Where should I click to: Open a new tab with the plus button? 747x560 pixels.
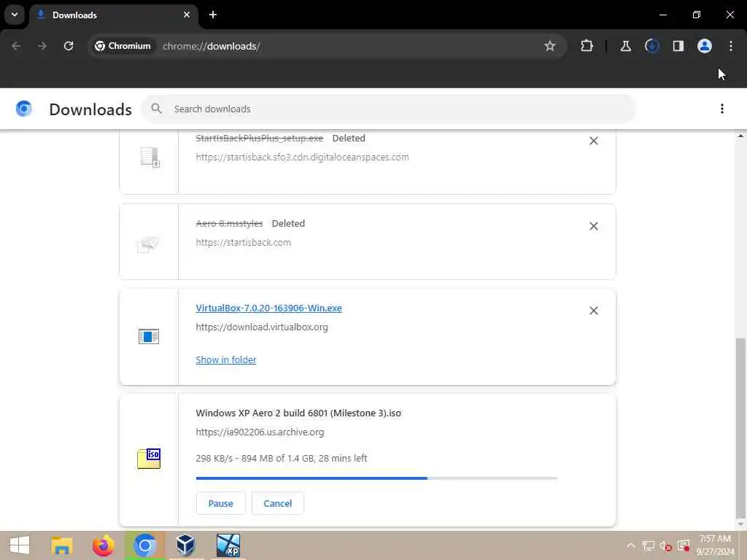click(x=213, y=15)
